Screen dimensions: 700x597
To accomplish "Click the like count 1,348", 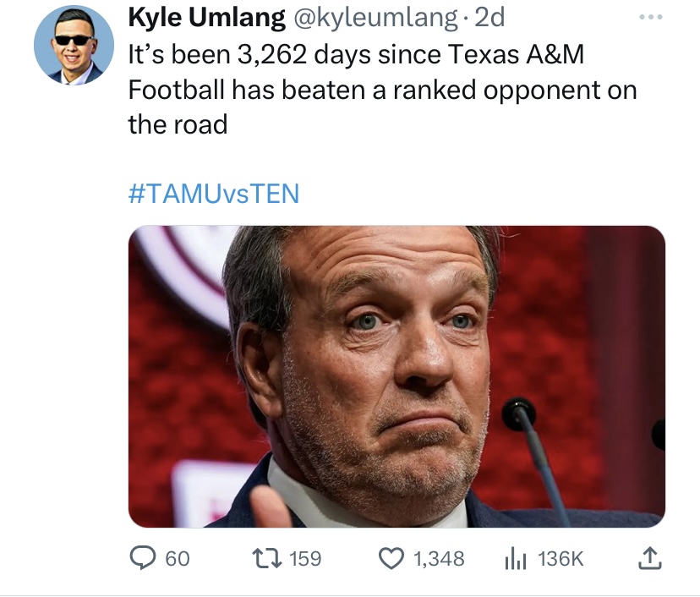I will tap(439, 559).
